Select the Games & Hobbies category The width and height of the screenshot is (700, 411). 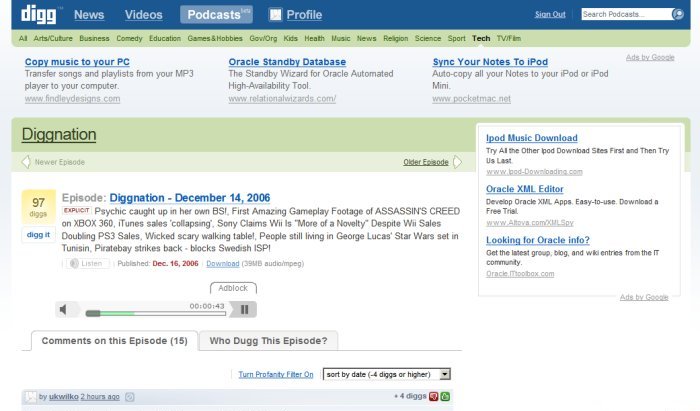[x=215, y=38]
